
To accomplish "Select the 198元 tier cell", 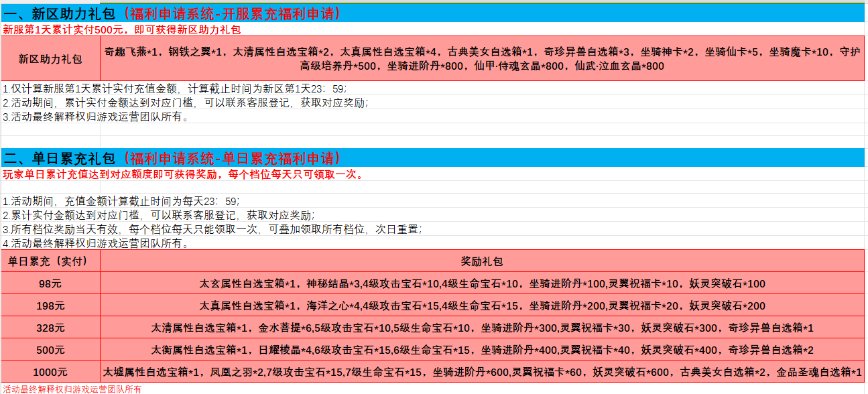I will pyautogui.click(x=50, y=306).
